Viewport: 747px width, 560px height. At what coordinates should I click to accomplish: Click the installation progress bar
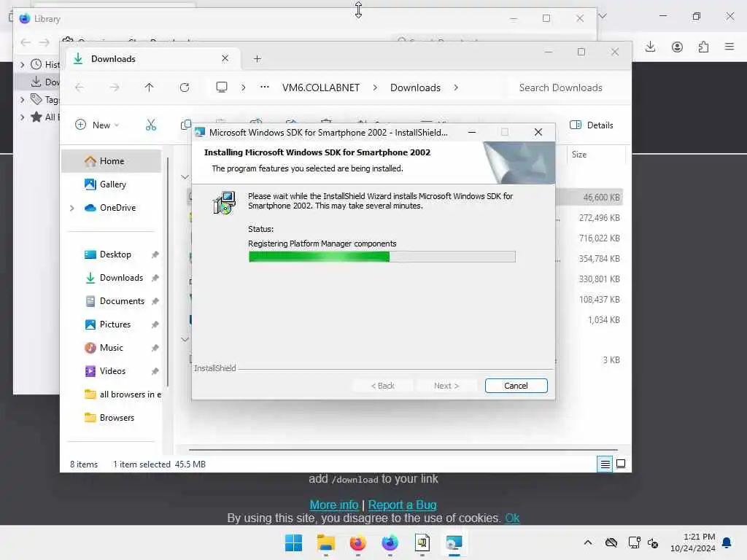coord(382,257)
